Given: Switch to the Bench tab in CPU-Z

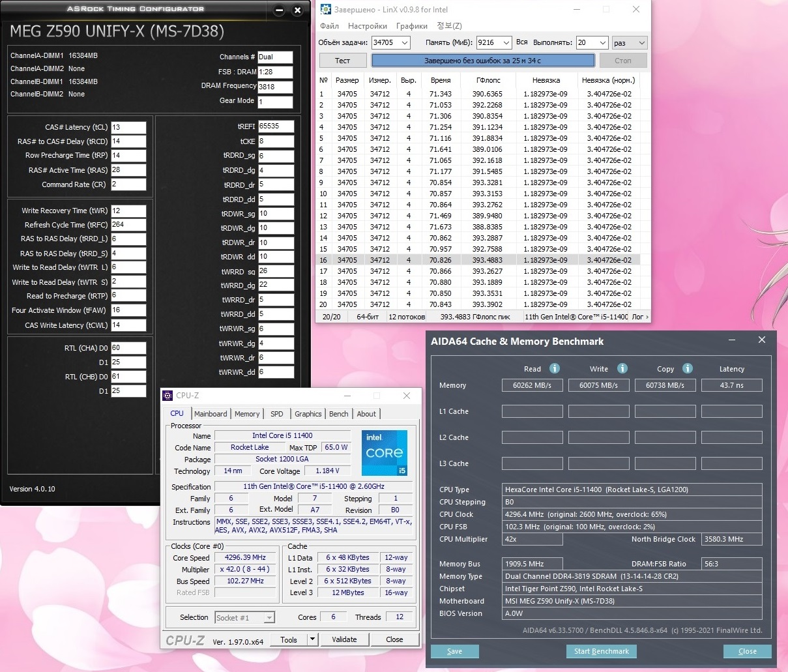Looking at the screenshot, I should (339, 414).
